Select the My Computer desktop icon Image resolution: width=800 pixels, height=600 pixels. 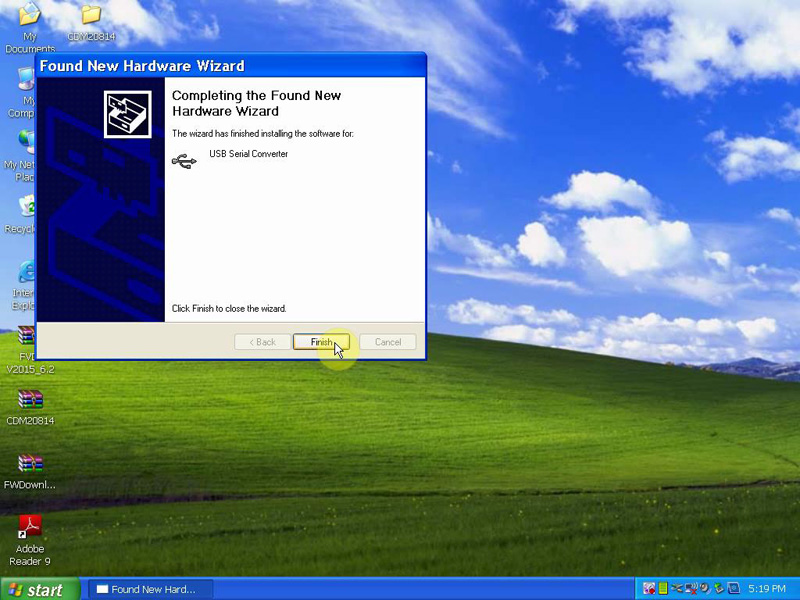coord(26,80)
